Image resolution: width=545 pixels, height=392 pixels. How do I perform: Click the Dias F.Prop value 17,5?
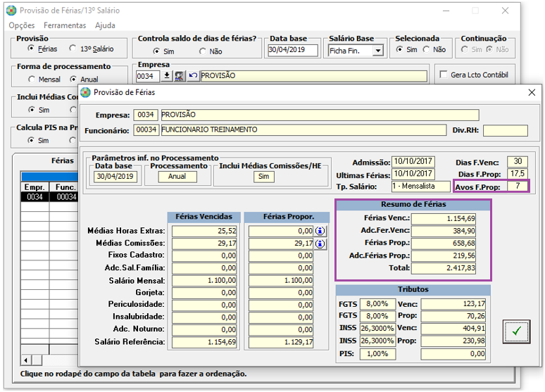coord(518,174)
